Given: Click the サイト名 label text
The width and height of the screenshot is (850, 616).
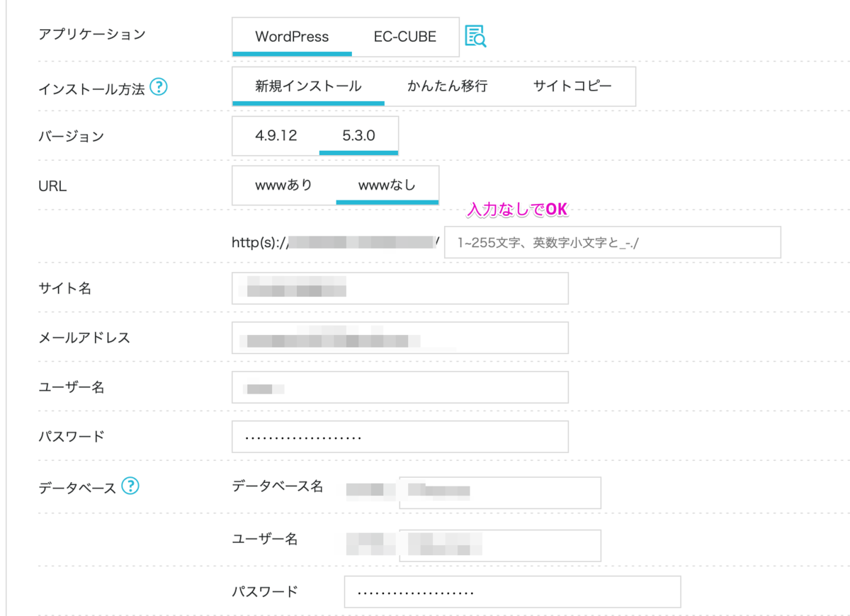Looking at the screenshot, I should coord(64,288).
